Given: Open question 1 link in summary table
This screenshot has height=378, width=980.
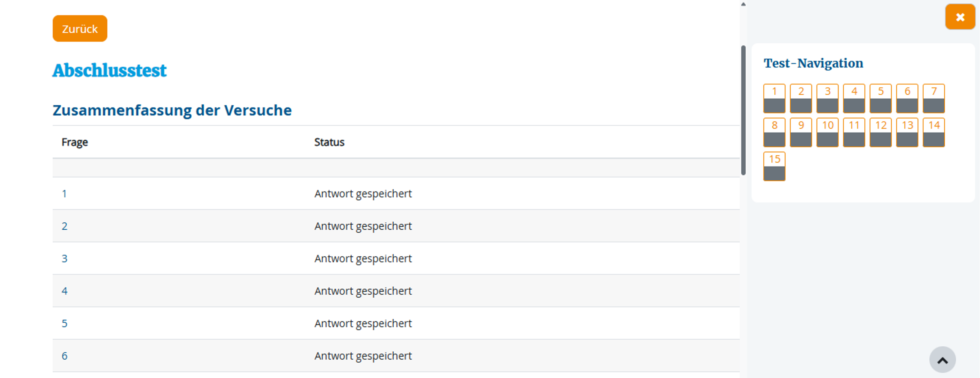Looking at the screenshot, I should pyautogui.click(x=64, y=194).
